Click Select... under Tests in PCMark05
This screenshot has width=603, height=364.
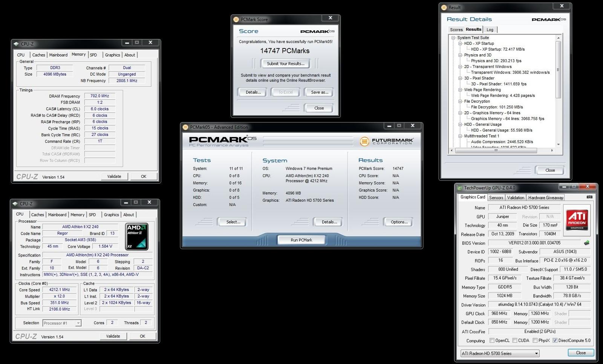pyautogui.click(x=233, y=222)
